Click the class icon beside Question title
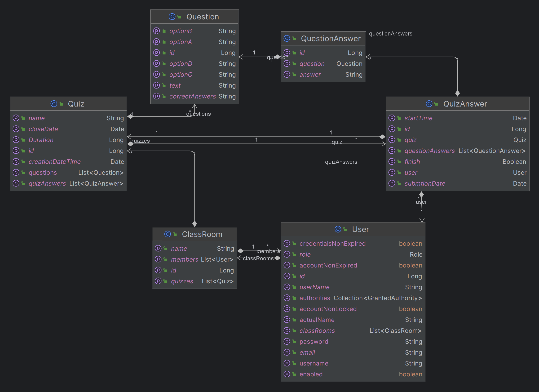The height and width of the screenshot is (392, 539). [x=172, y=17]
